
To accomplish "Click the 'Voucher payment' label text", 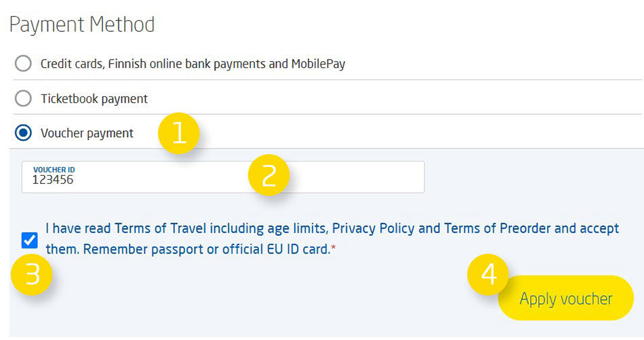I will click(x=87, y=133).
